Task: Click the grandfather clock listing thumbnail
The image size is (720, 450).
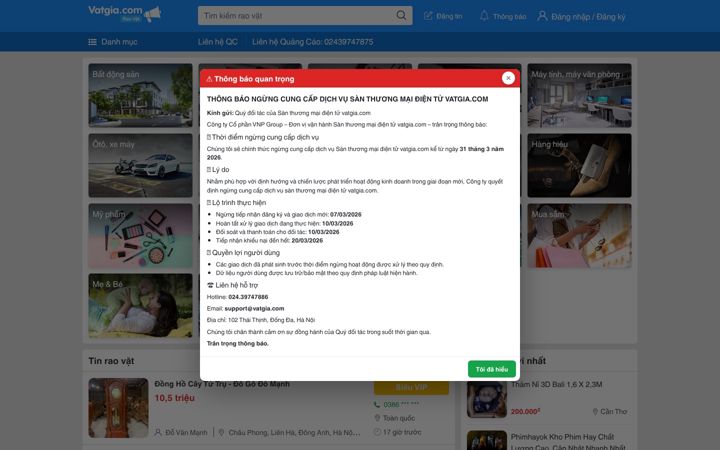Action: click(x=118, y=408)
